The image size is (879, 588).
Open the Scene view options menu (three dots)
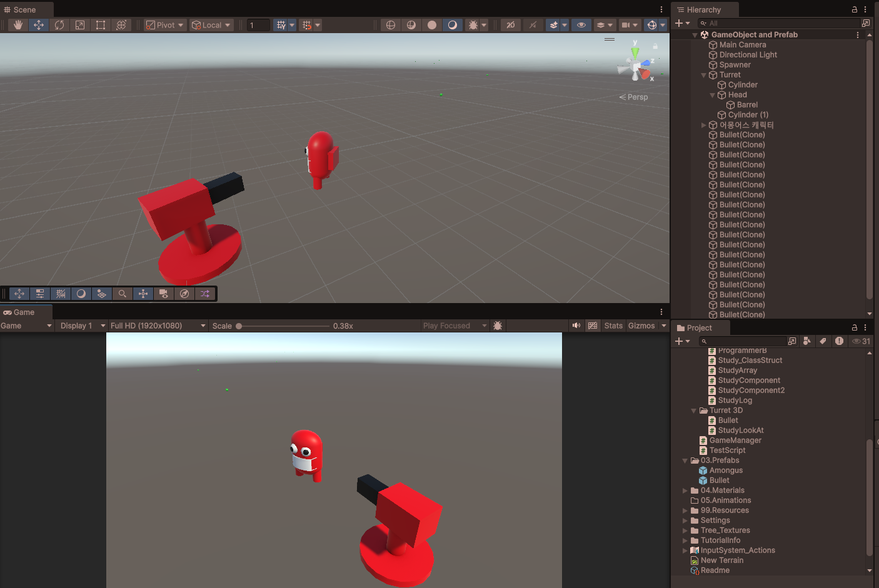click(661, 9)
